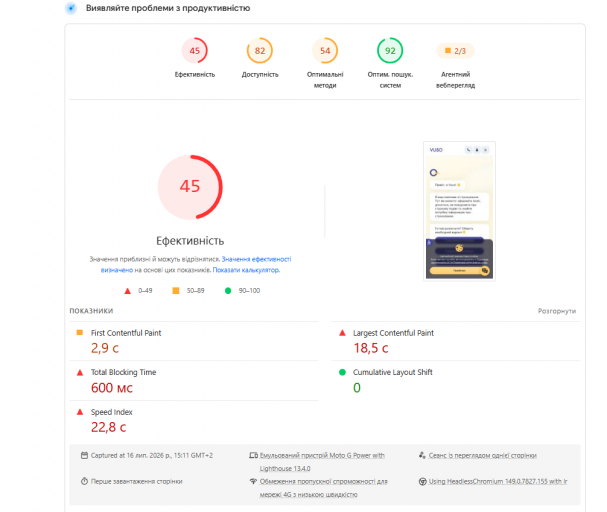Click the green circle 90–100 legend icon

[228, 291]
